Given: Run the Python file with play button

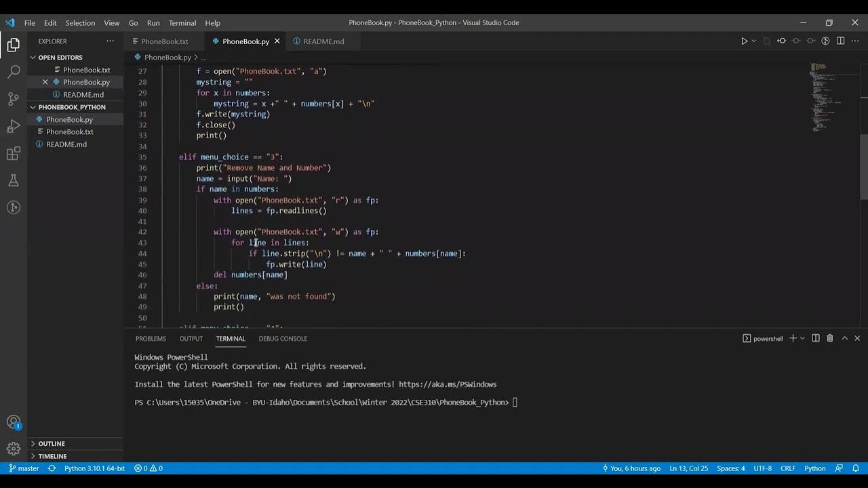Looking at the screenshot, I should click(x=744, y=41).
